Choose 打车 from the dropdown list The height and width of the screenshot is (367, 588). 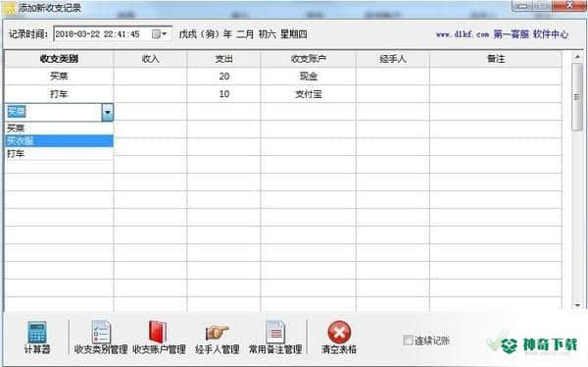click(x=59, y=154)
